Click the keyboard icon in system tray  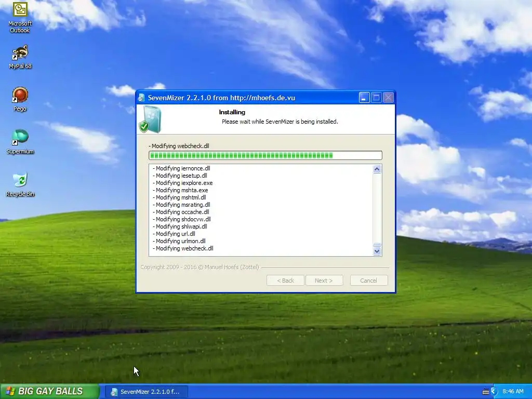(x=486, y=392)
